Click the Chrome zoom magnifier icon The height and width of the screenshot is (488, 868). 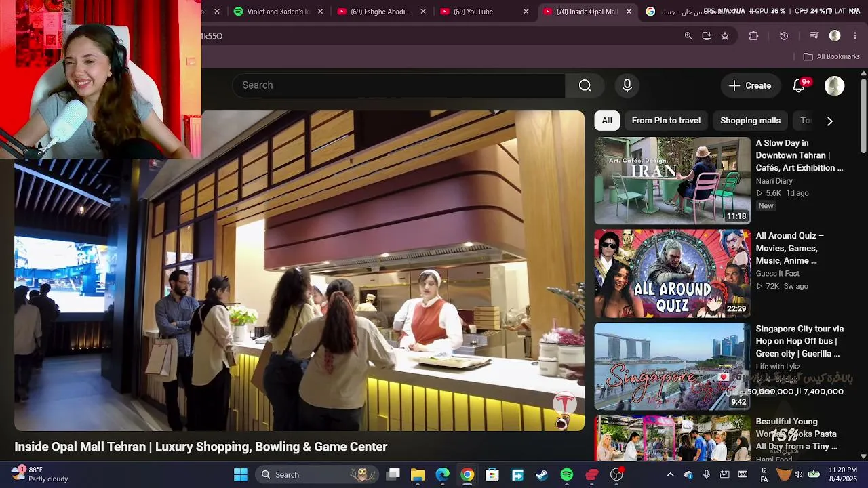pyautogui.click(x=688, y=36)
